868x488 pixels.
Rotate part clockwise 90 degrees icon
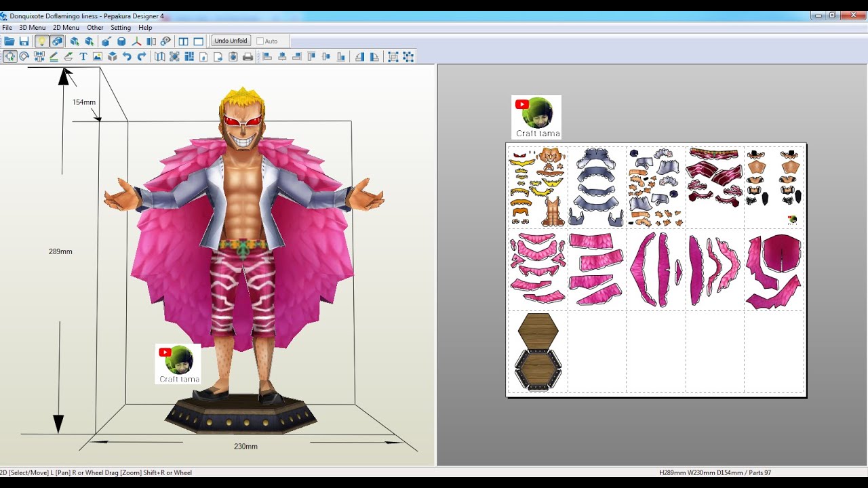coord(374,57)
